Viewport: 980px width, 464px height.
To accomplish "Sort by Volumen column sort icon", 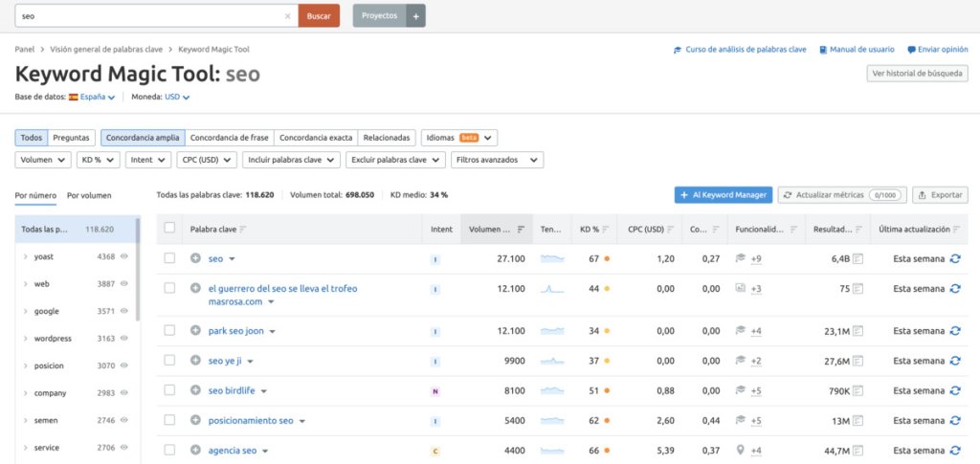I will 521,230.
